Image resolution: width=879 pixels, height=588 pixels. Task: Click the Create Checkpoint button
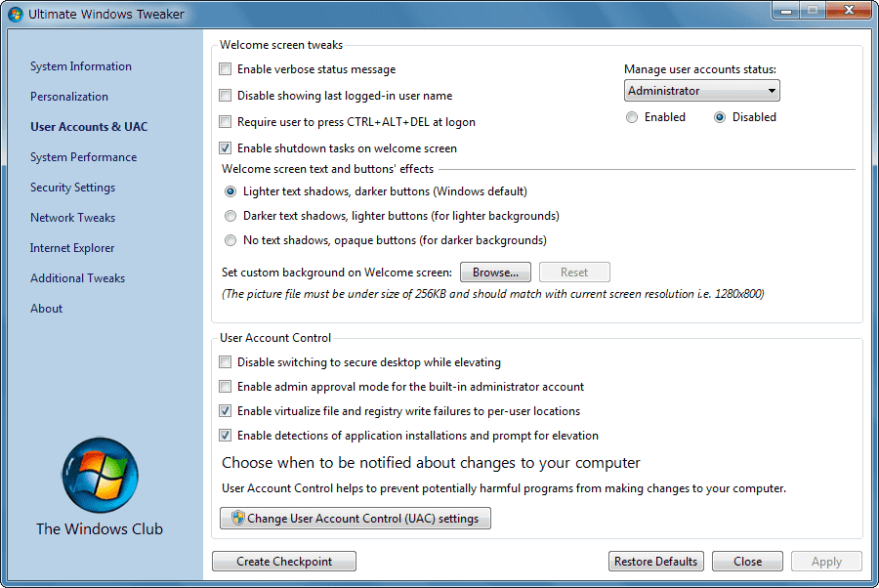coord(284,561)
